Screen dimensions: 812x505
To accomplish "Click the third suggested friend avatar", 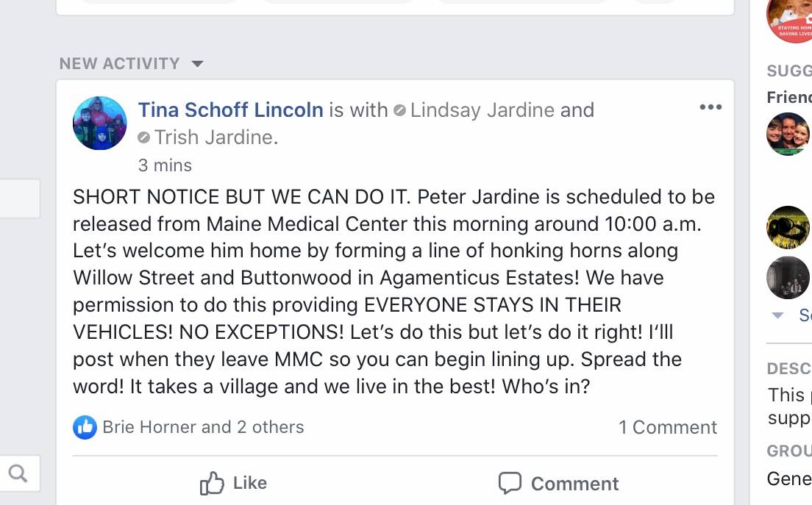I will coord(788,277).
